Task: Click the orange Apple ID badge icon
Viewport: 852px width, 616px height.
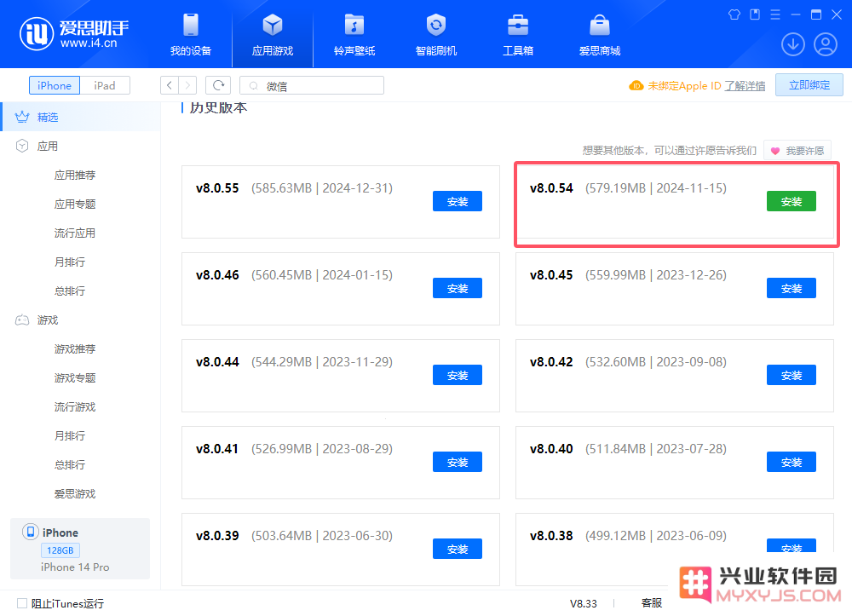Action: (636, 86)
